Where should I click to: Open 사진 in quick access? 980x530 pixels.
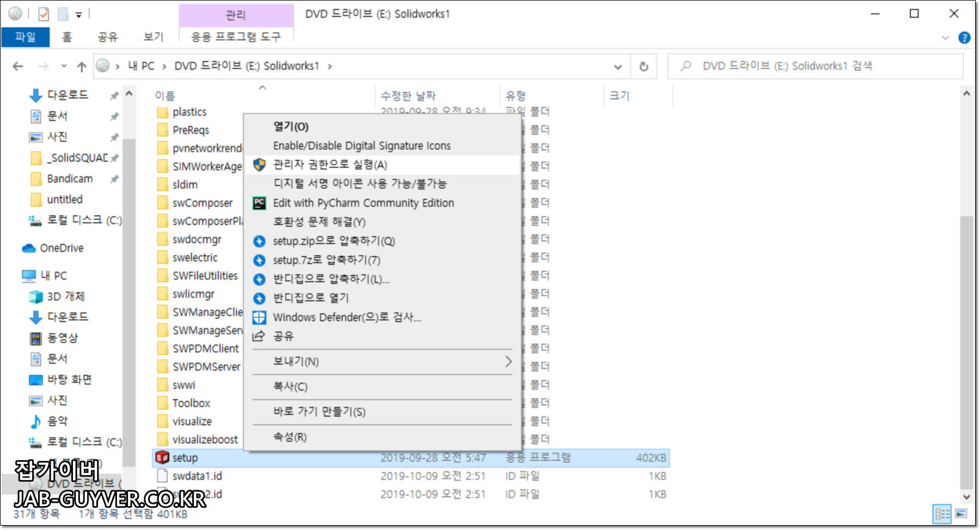point(57,136)
